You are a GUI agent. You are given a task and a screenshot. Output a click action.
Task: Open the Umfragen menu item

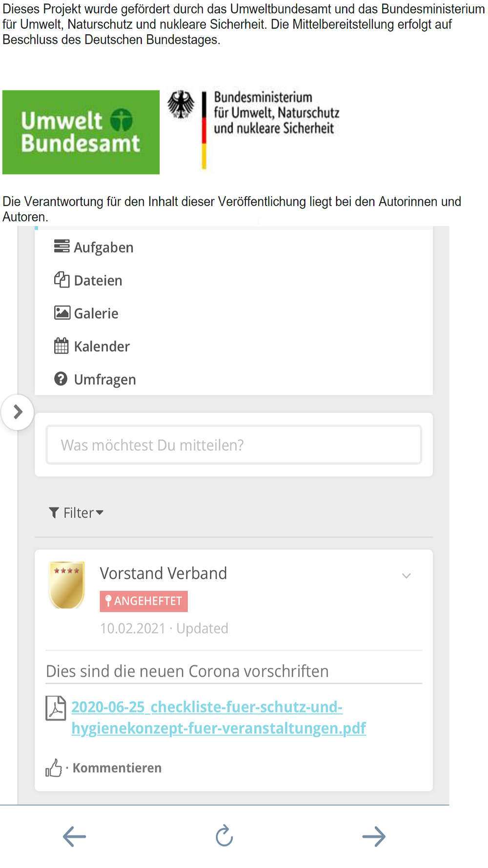[x=95, y=379]
